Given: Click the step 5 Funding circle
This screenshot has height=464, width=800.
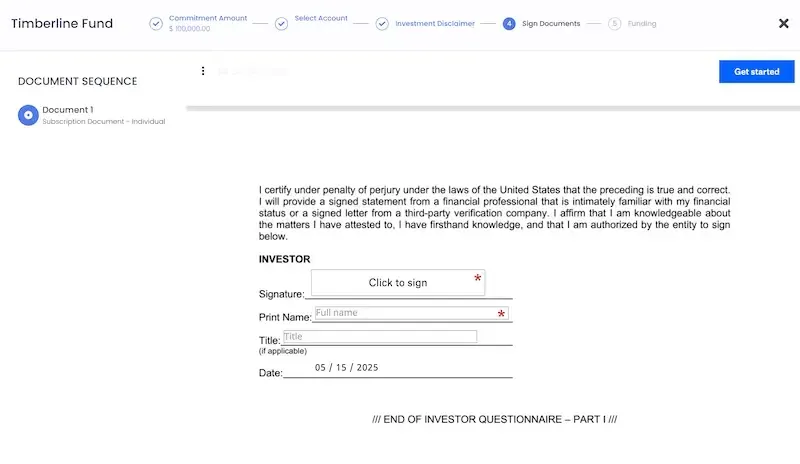Looking at the screenshot, I should (x=615, y=23).
